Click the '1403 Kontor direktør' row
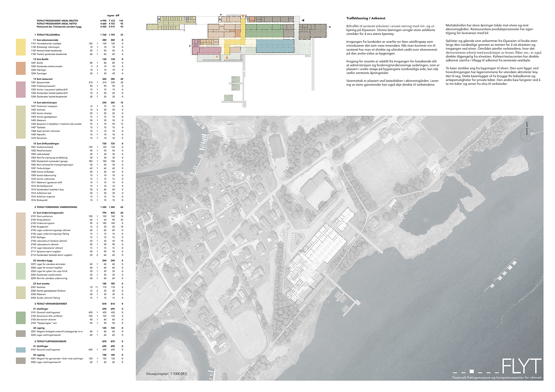The height and width of the screenshot is (392, 555). (77, 113)
